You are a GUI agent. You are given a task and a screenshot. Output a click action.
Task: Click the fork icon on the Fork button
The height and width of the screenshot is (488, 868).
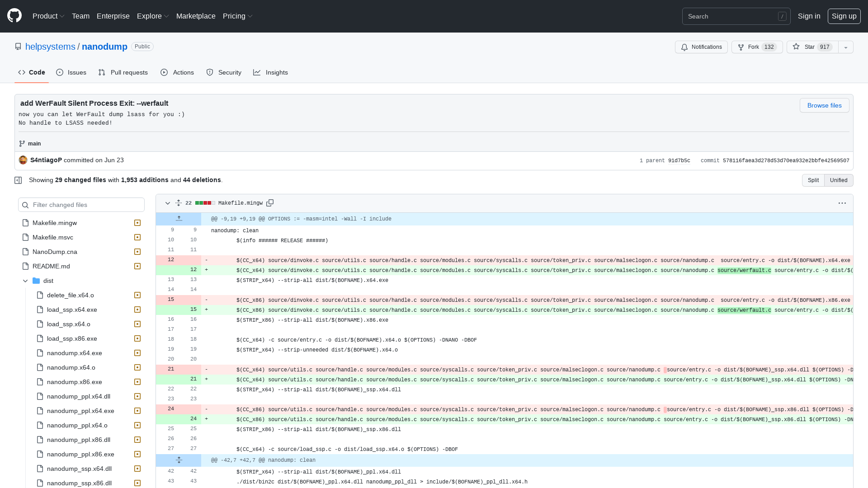click(x=741, y=47)
